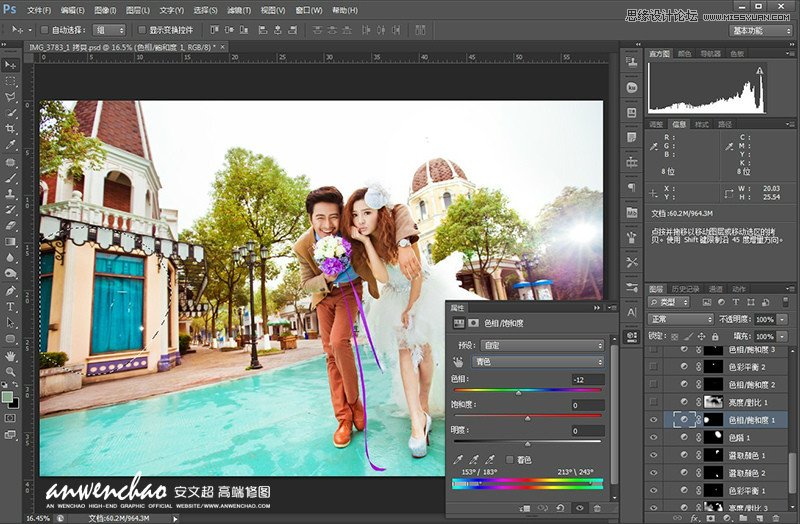Select the Eraser tool

click(x=10, y=226)
